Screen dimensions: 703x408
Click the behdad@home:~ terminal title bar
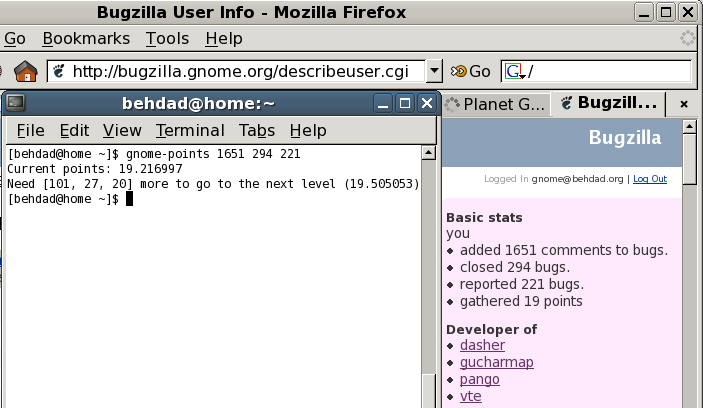pyautogui.click(x=198, y=104)
